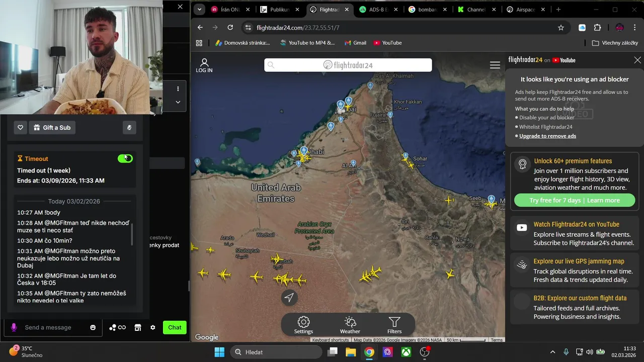This screenshot has width=644, height=362.
Task: Open the map Filters panel
Action: pyautogui.click(x=394, y=325)
